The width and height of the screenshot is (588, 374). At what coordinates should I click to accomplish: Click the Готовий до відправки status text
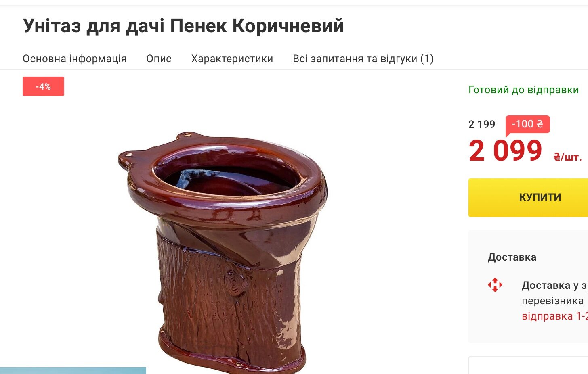point(523,90)
